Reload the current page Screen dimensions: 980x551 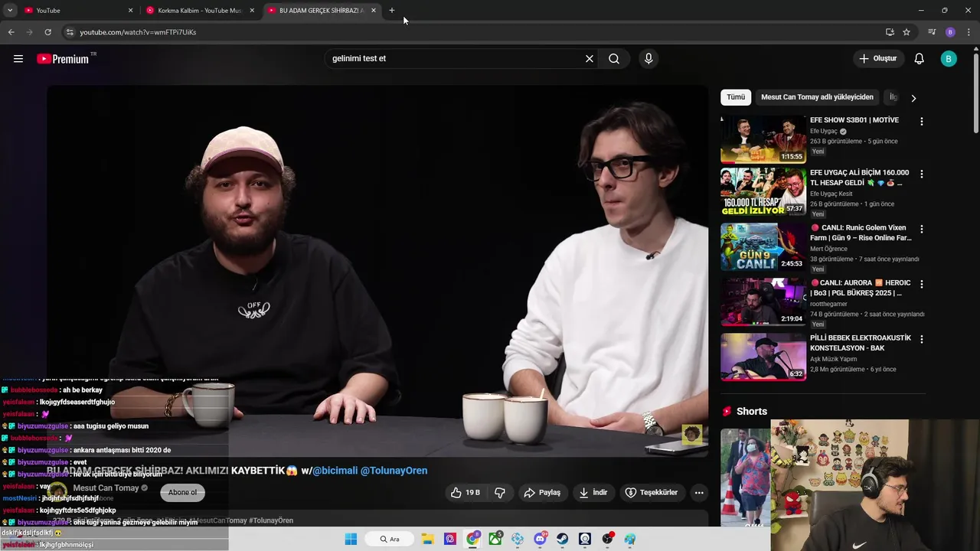pos(47,32)
